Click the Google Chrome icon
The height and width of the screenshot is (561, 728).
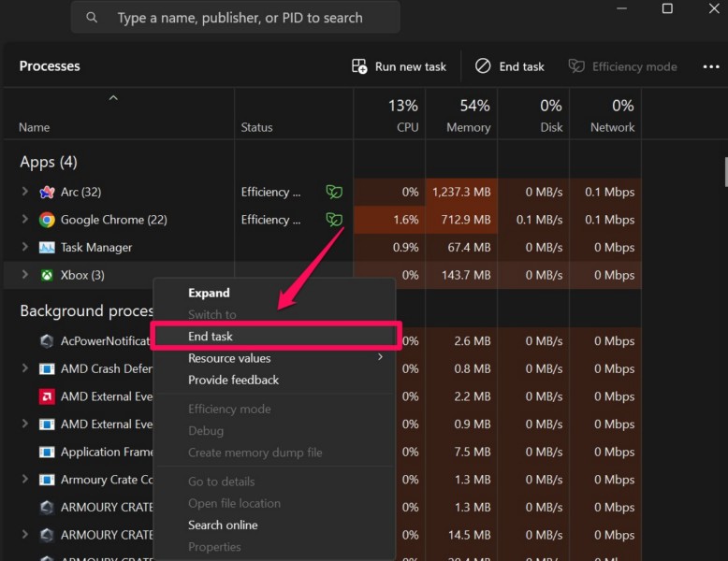click(x=47, y=221)
